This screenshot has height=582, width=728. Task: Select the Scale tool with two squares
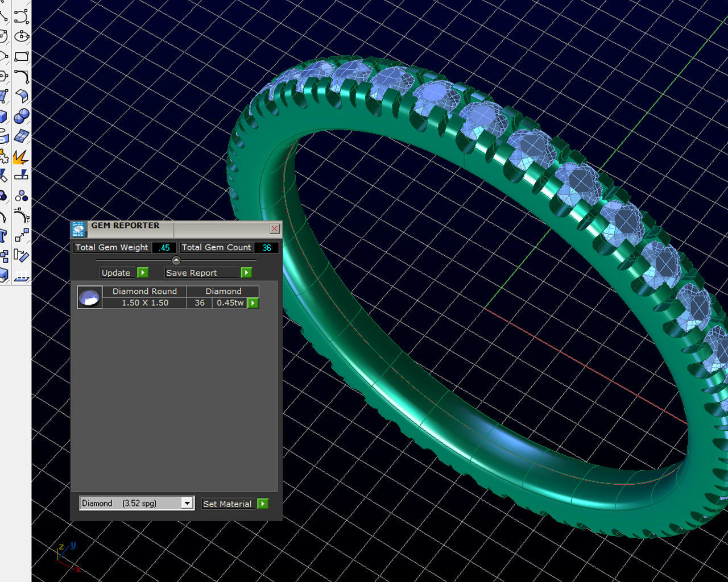[x=22, y=235]
